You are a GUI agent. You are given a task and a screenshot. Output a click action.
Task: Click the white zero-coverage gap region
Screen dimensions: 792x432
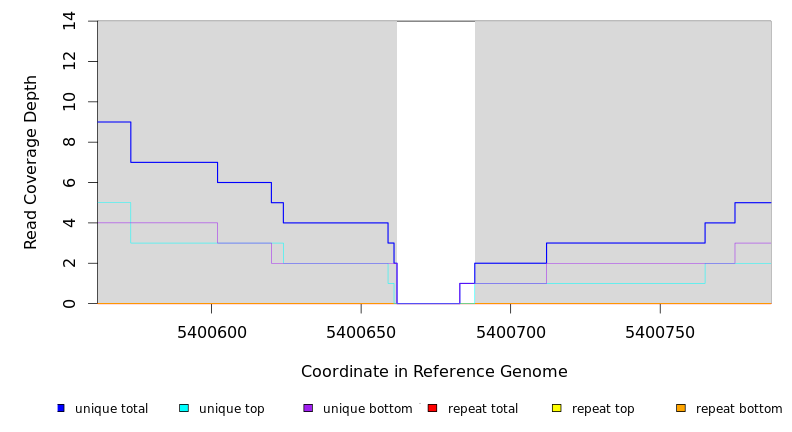[436, 150]
